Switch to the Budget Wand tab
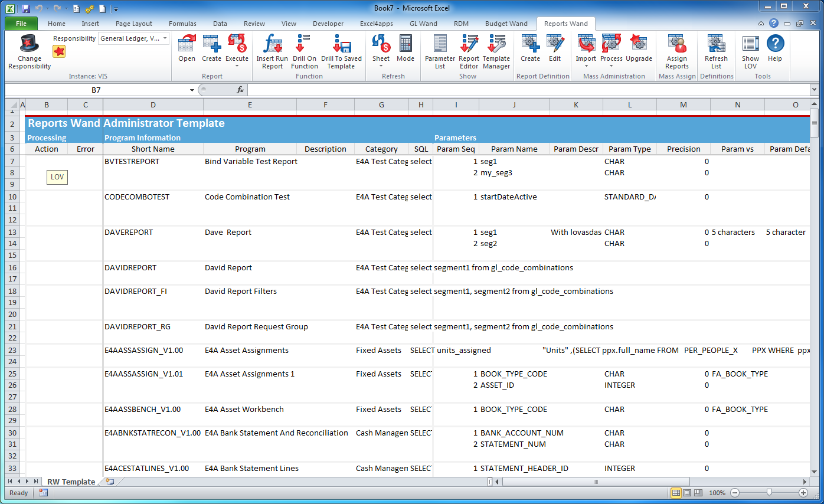The image size is (824, 504). coord(506,24)
